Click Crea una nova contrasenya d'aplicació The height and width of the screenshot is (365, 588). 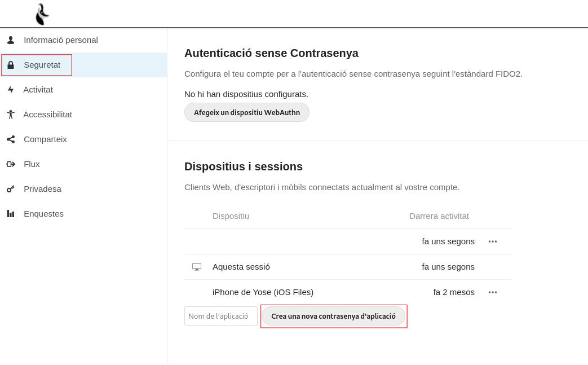click(x=333, y=316)
